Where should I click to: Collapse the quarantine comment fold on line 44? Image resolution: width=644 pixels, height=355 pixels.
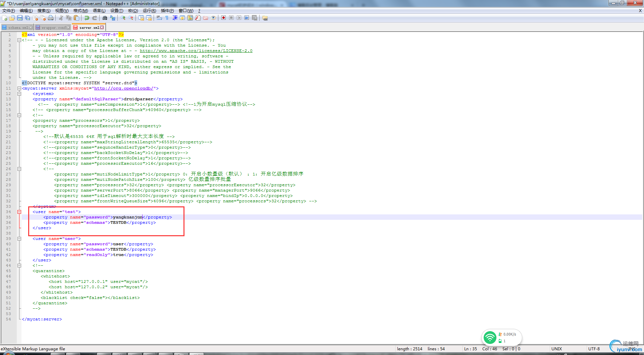[19, 265]
